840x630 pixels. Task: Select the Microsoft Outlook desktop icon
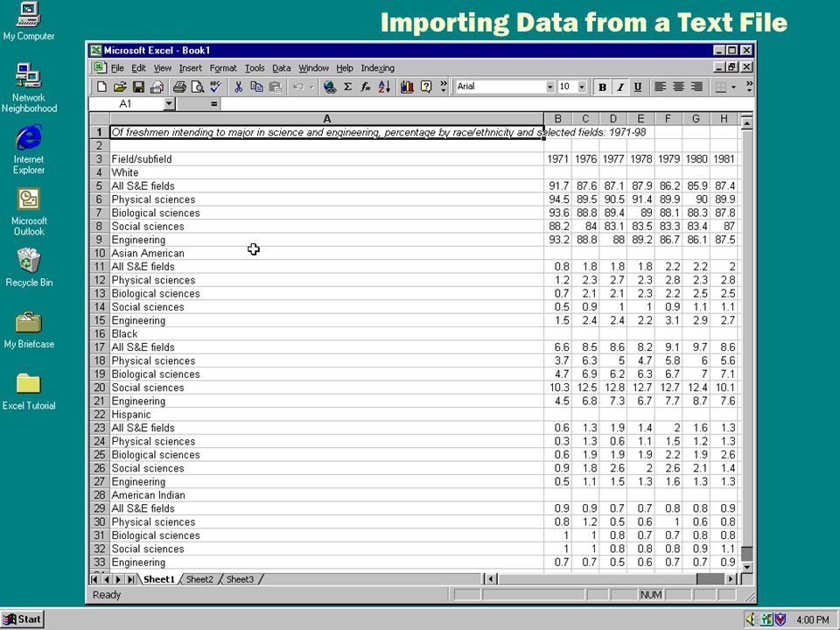pyautogui.click(x=29, y=212)
